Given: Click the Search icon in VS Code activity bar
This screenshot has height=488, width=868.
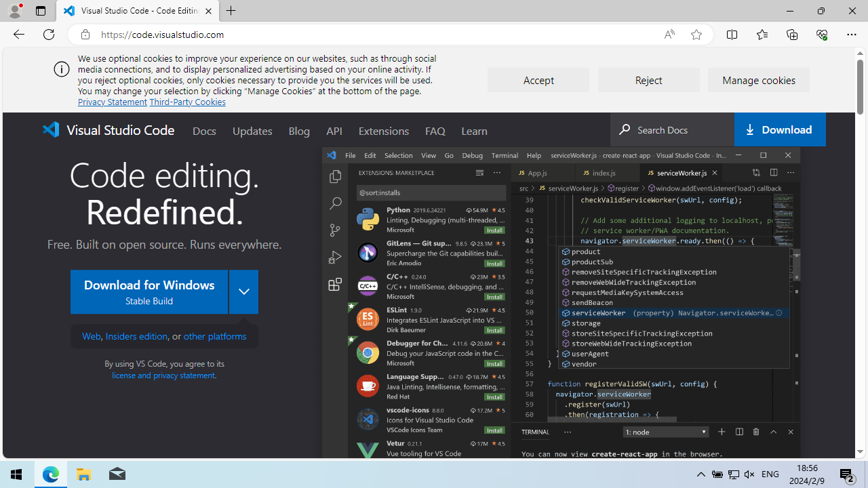Looking at the screenshot, I should (335, 203).
